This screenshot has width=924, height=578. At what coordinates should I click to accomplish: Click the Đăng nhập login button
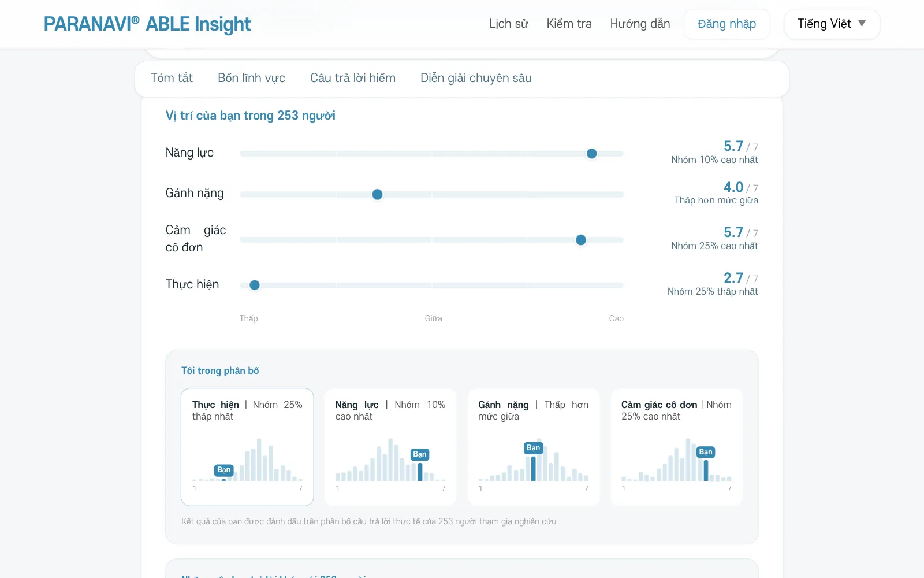(726, 24)
